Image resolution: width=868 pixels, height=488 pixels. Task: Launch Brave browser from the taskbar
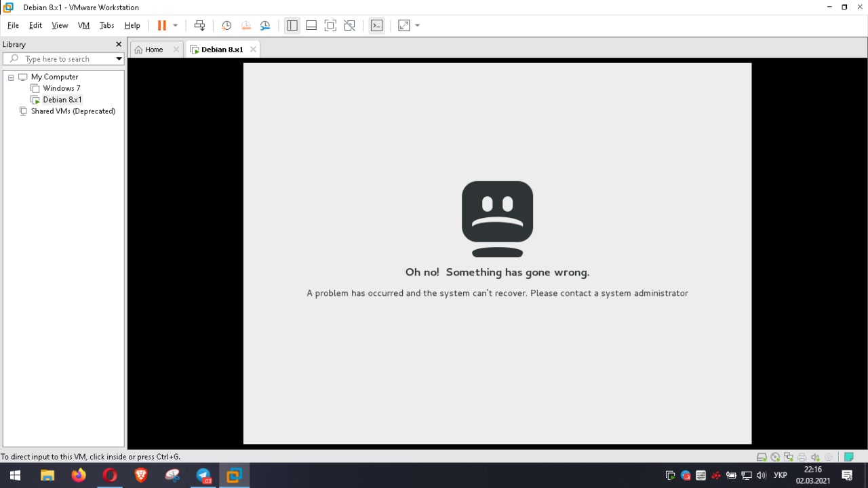[x=141, y=476]
